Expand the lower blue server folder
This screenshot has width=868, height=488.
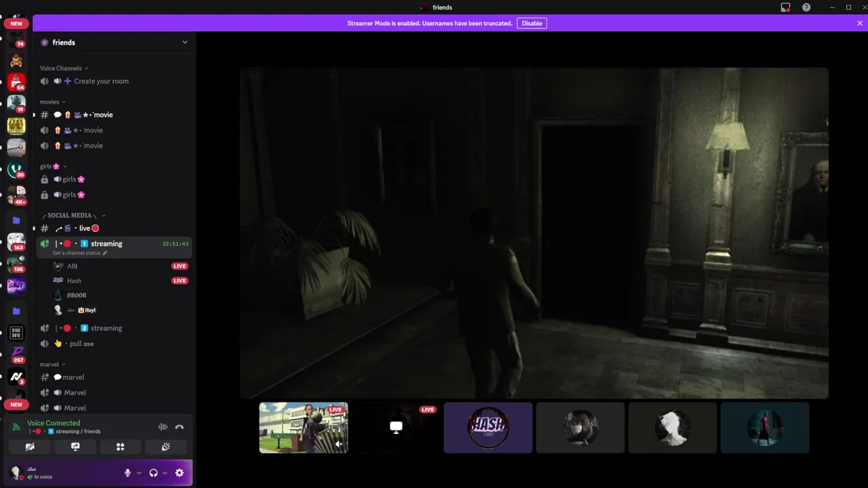[x=16, y=311]
